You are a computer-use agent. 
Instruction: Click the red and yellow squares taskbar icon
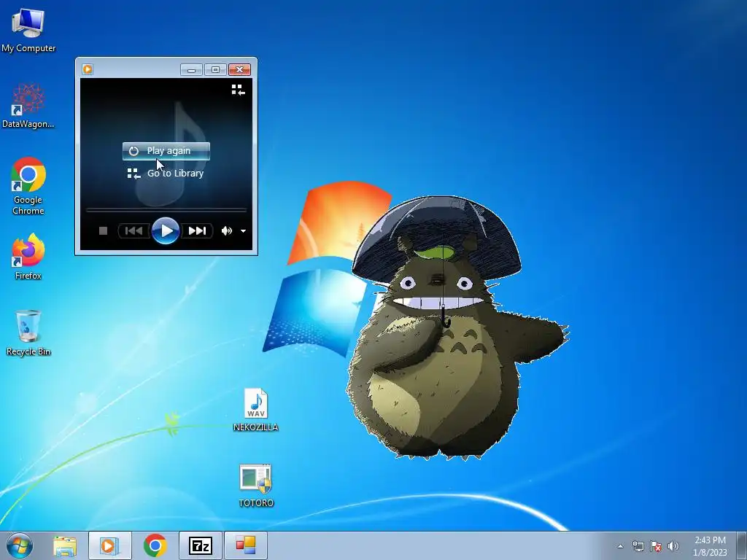click(246, 545)
